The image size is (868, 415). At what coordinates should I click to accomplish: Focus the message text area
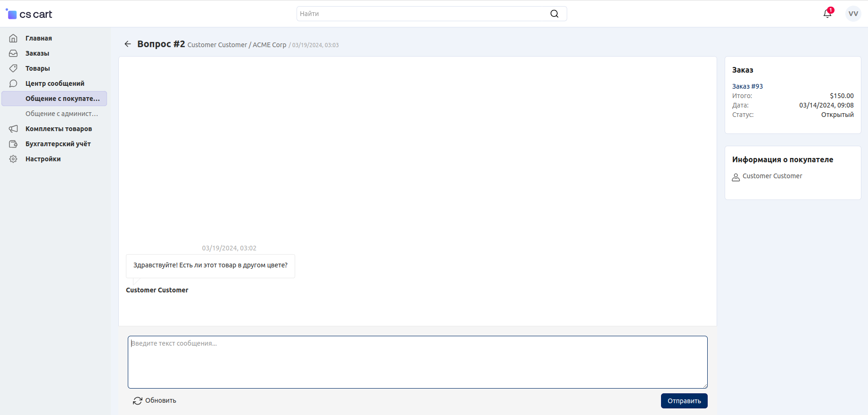(417, 362)
